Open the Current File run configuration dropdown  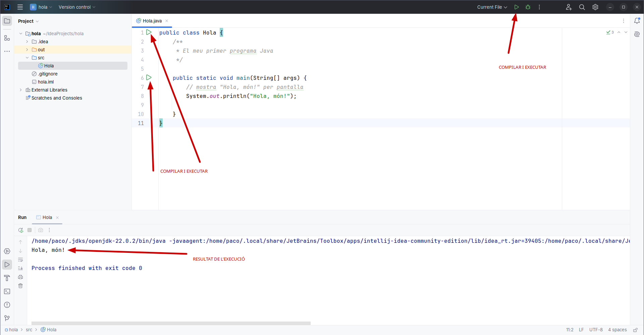click(x=492, y=7)
